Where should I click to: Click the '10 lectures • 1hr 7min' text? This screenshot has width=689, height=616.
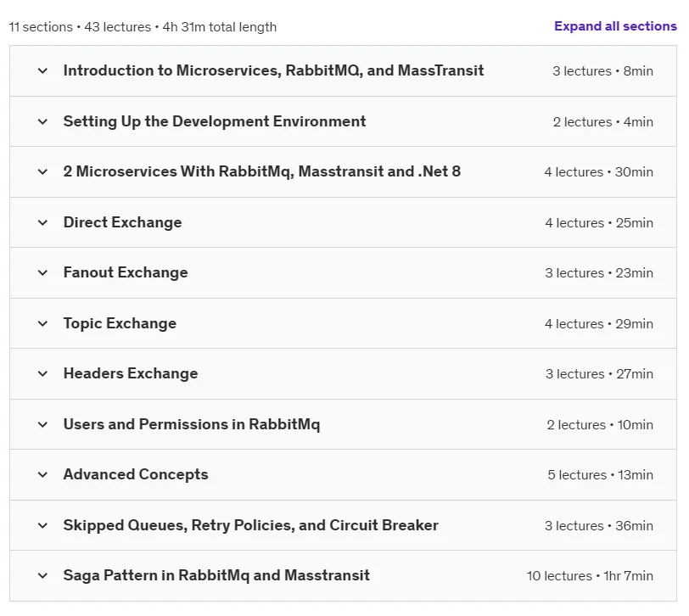pos(590,576)
